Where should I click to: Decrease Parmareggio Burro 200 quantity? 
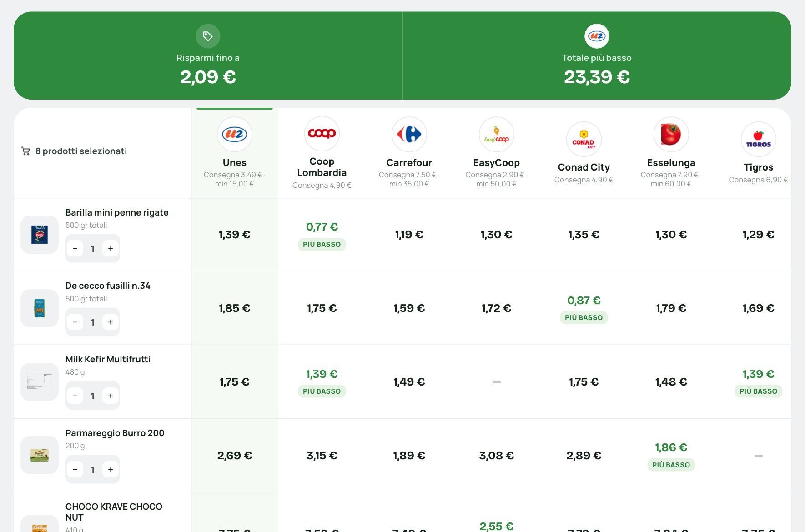tap(75, 469)
